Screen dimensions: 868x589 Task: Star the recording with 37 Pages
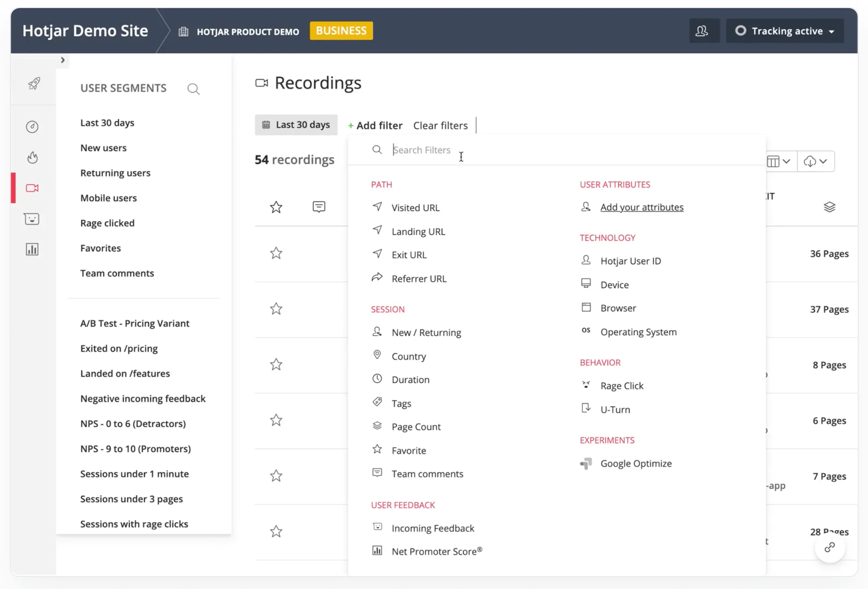tap(276, 309)
